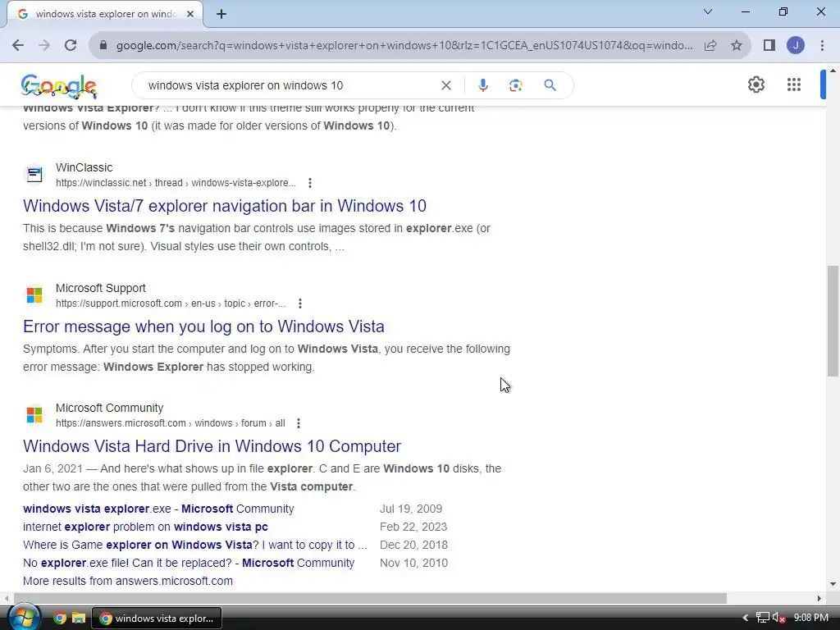Click More results from answers.microsoft.com
This screenshot has width=840, height=630.
coord(128,581)
